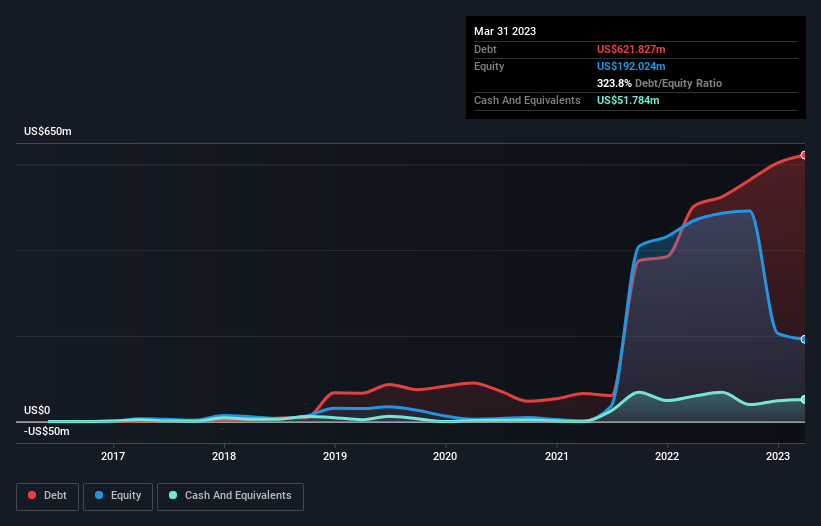The width and height of the screenshot is (821, 526).
Task: Click the -US$50m y-axis label
Action: (x=47, y=432)
